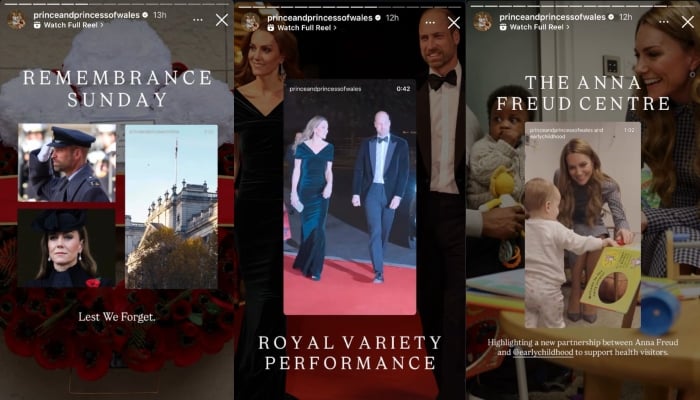Close the Remembrance Sunday story
Image resolution: width=700 pixels, height=400 pixels.
pos(222,20)
